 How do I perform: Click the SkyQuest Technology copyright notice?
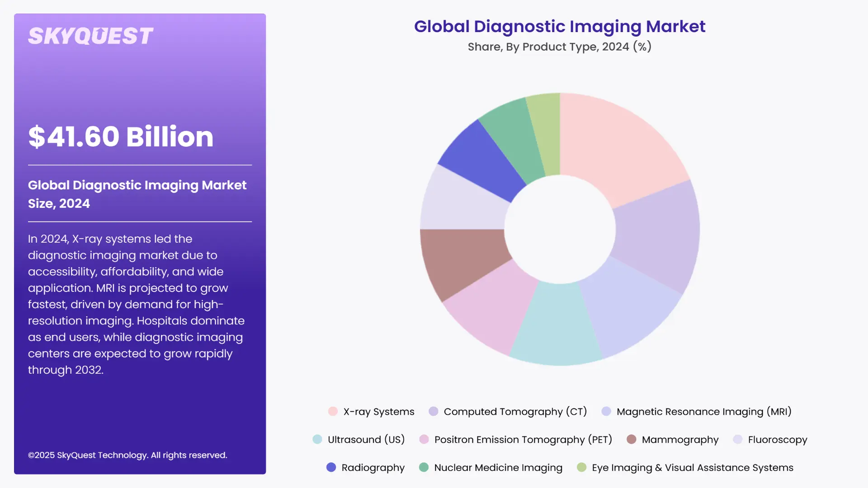pos(128,455)
